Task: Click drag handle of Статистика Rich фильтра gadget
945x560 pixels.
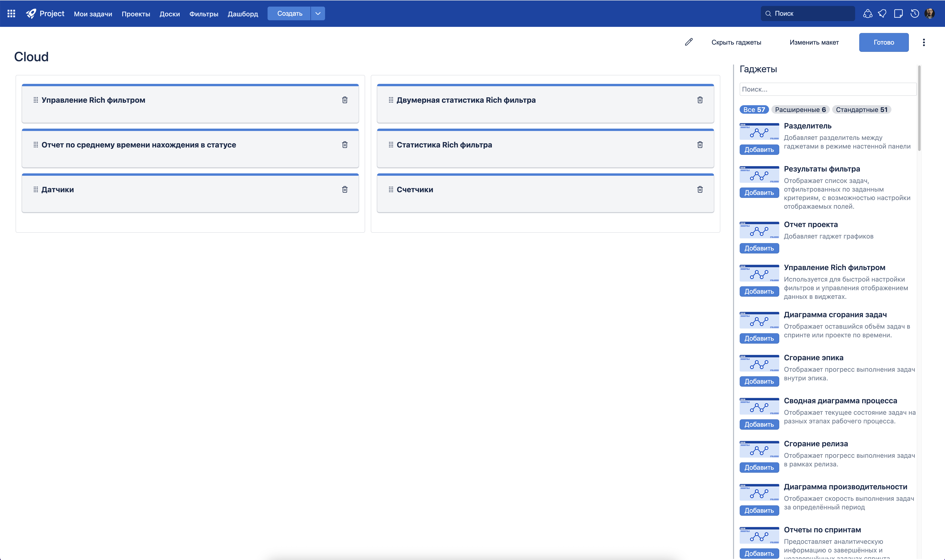Action: [x=391, y=145]
